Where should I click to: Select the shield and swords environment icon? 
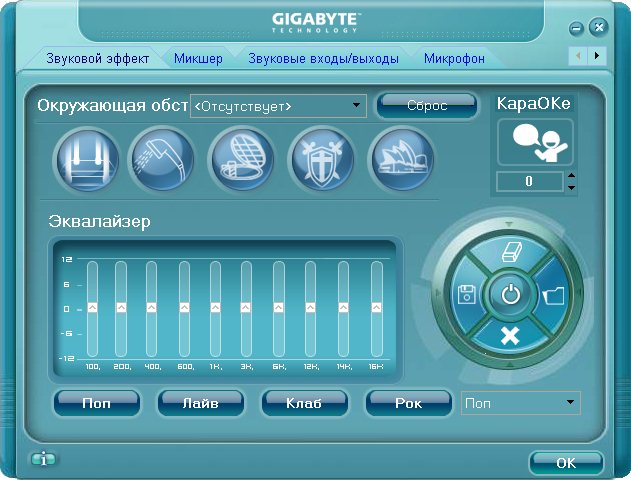(x=322, y=160)
